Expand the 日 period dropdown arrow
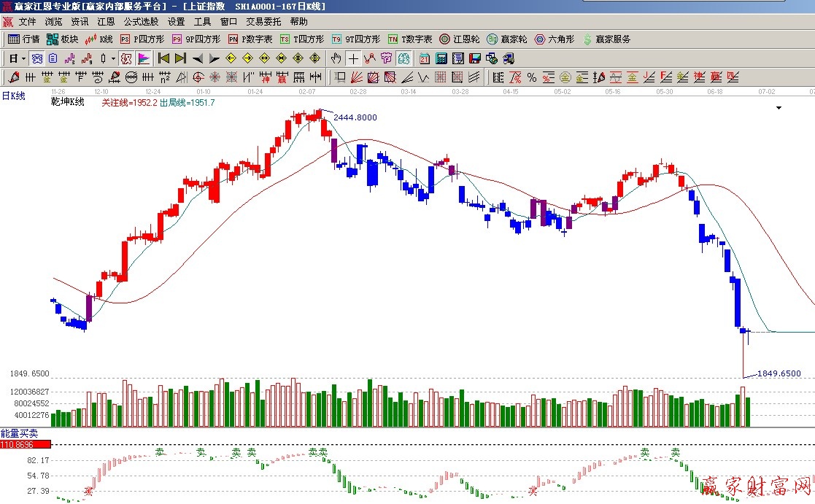815x504 pixels. [23, 58]
